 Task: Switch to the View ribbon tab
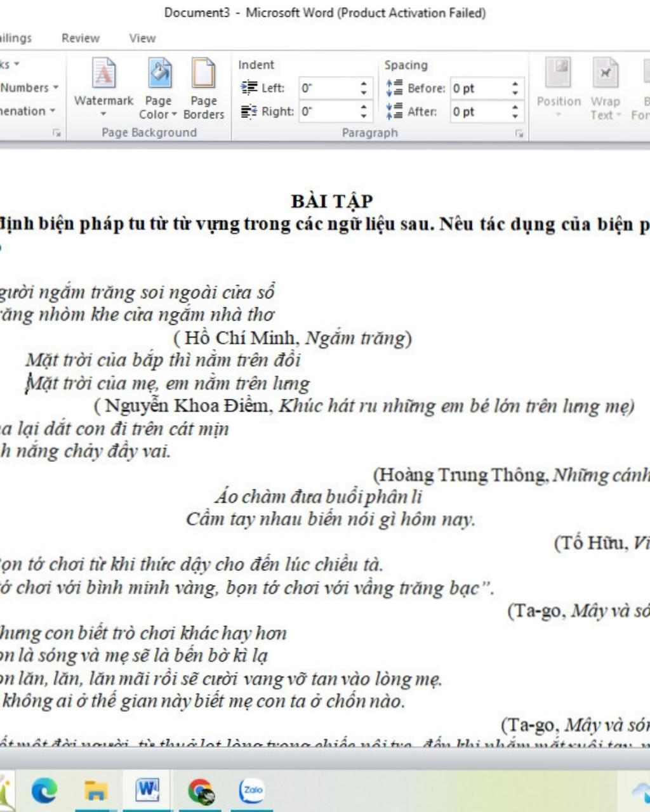(x=142, y=38)
